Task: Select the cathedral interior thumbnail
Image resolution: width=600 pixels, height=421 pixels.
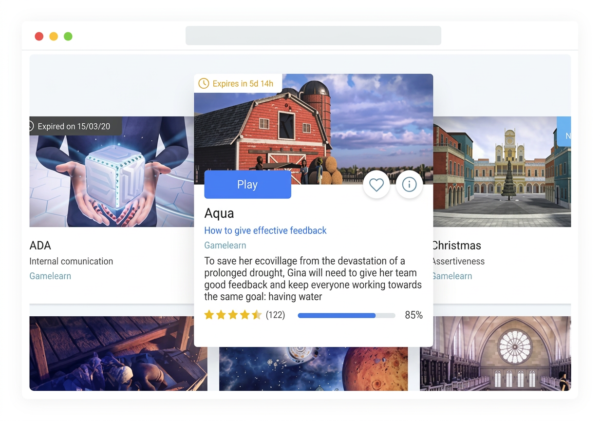Action: [495, 353]
